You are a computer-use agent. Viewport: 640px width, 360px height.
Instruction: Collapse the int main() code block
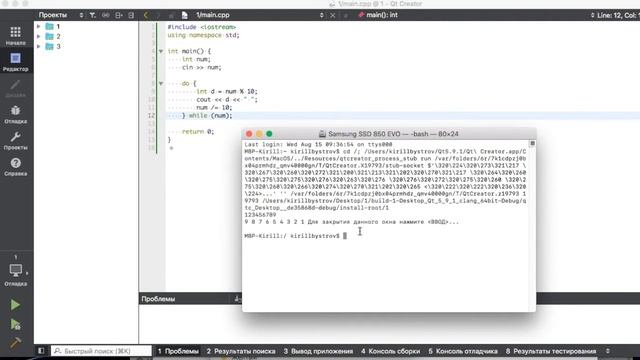pos(161,51)
